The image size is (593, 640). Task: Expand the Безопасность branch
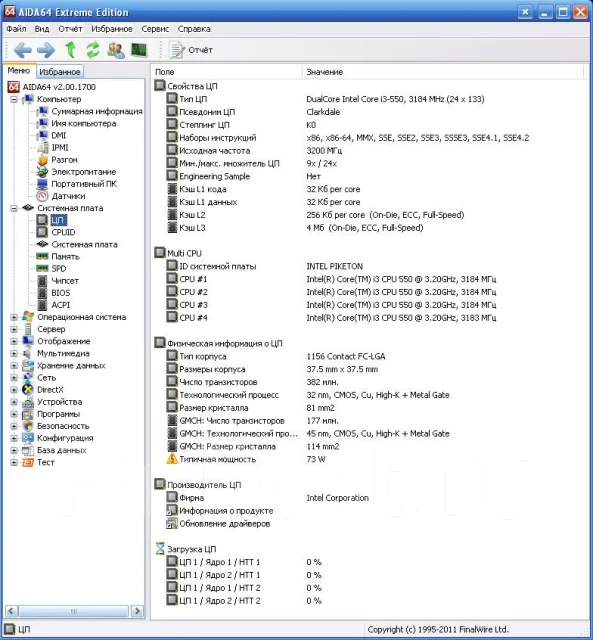coord(14,426)
